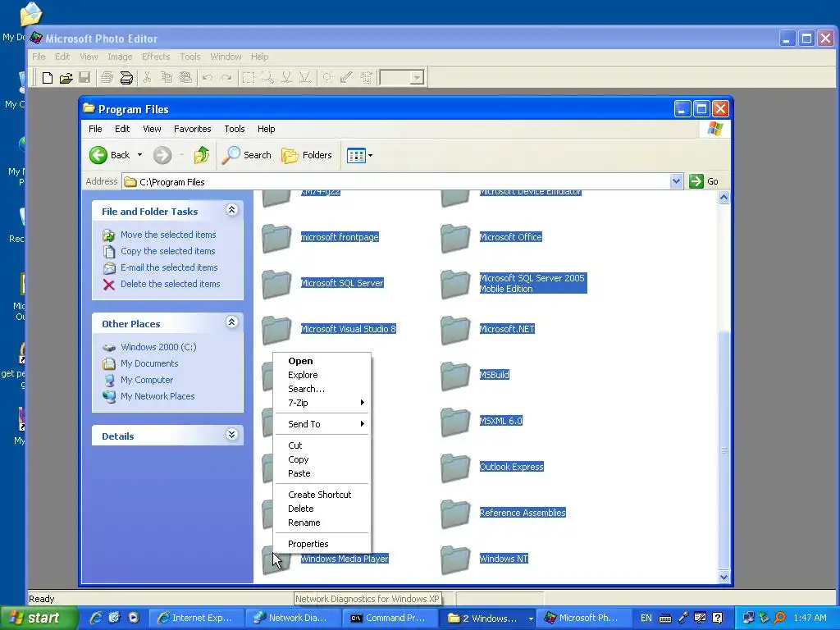Image resolution: width=840 pixels, height=630 pixels.
Task: Open the Back button history dropdown arrow
Action: point(139,155)
